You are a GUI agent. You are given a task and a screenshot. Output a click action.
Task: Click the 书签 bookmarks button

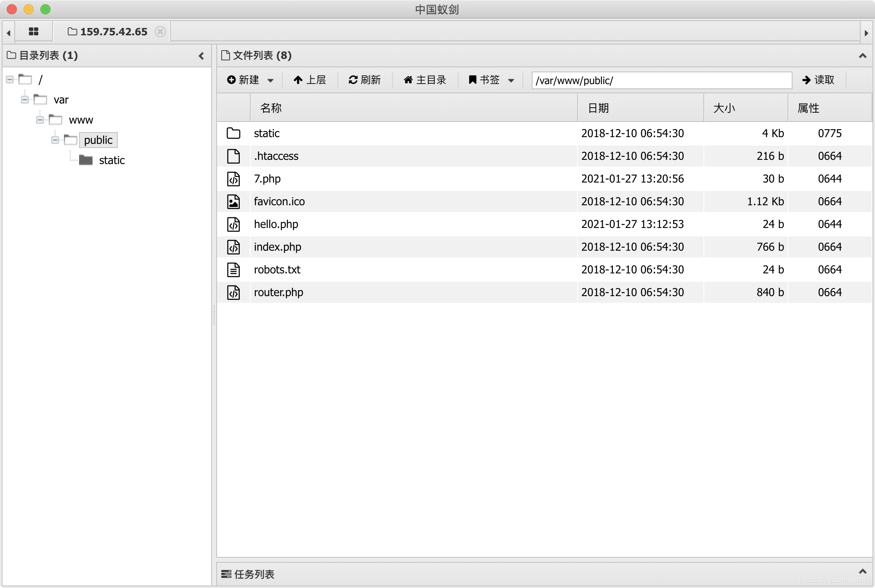click(x=484, y=80)
